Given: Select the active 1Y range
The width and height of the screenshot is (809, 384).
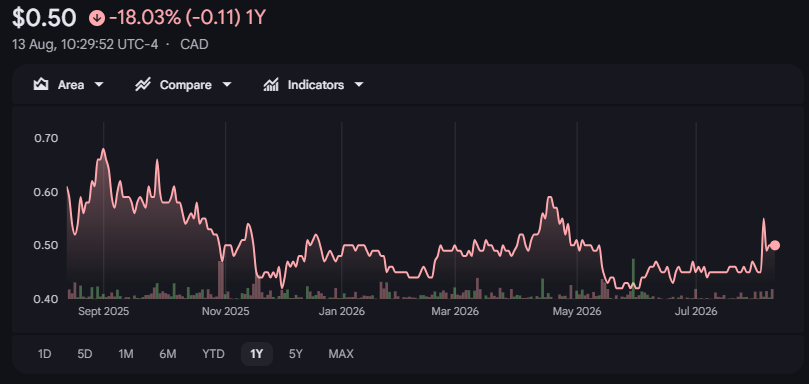Looking at the screenshot, I should point(256,354).
